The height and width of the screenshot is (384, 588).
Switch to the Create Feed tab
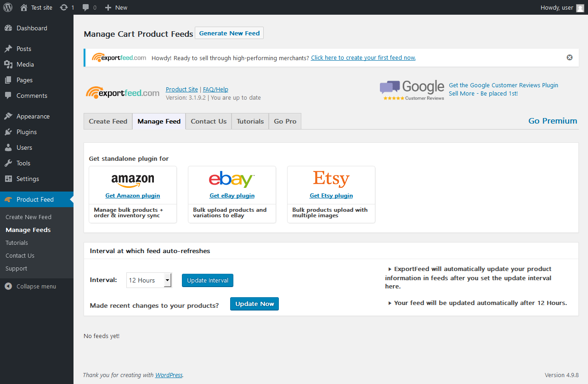tap(108, 121)
